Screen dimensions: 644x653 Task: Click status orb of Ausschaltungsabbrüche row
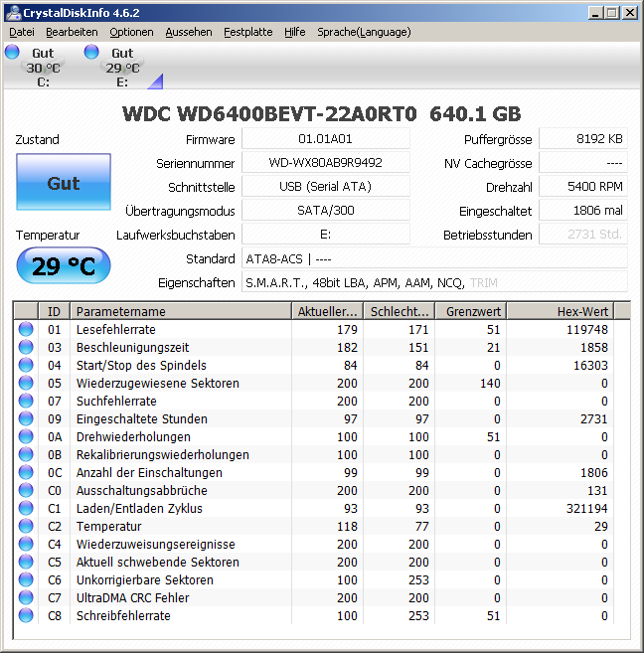26,490
